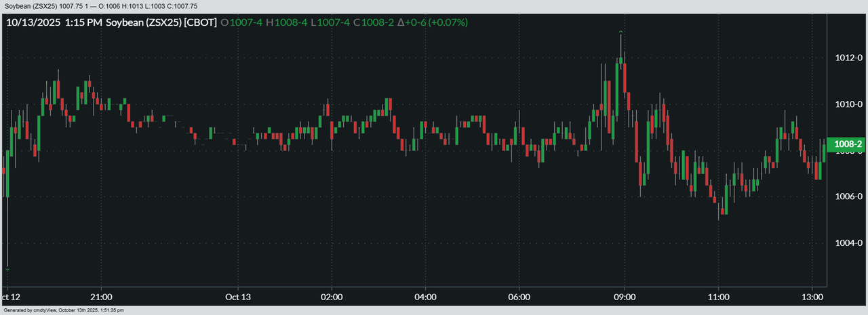Click the green 1008-2 current price tag
Viewport: 868px width, 315px height.
[x=848, y=144]
